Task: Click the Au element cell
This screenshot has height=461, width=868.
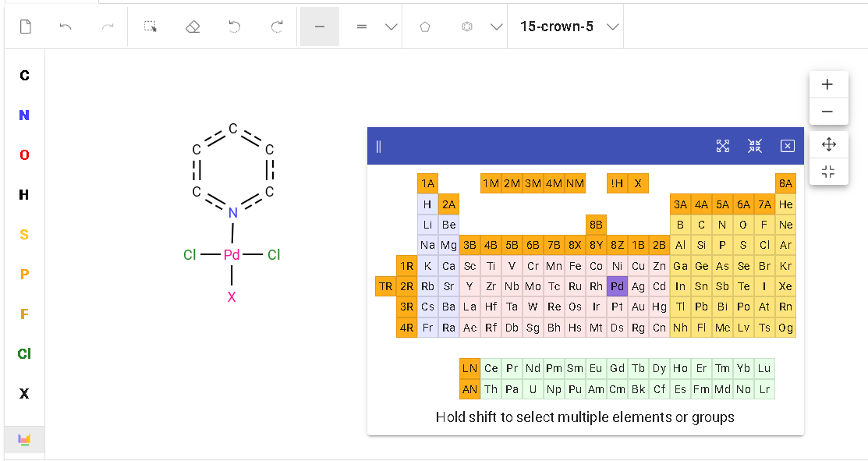Action: (x=639, y=307)
